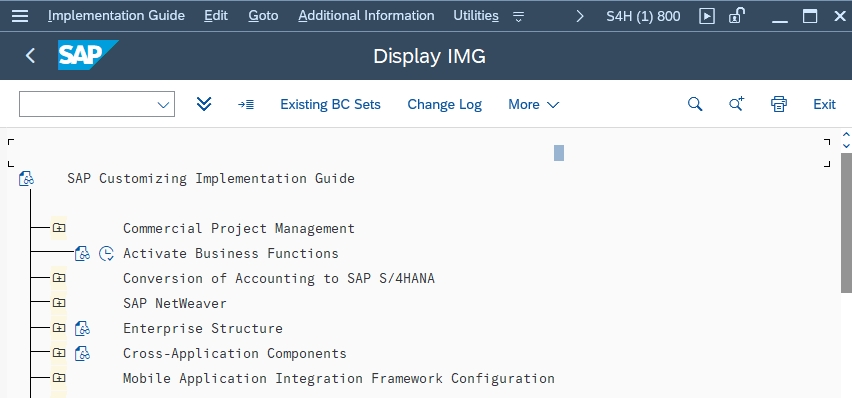
Task: Click the Existing BC Sets button
Action: [330, 104]
